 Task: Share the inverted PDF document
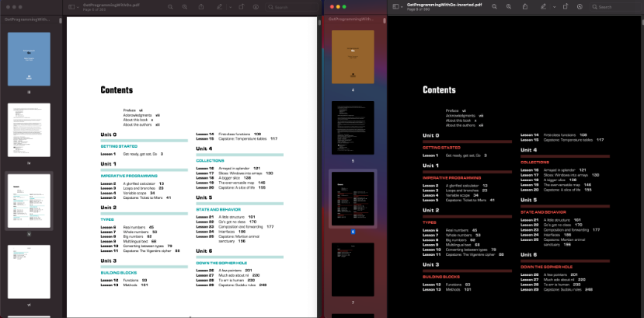(525, 6)
